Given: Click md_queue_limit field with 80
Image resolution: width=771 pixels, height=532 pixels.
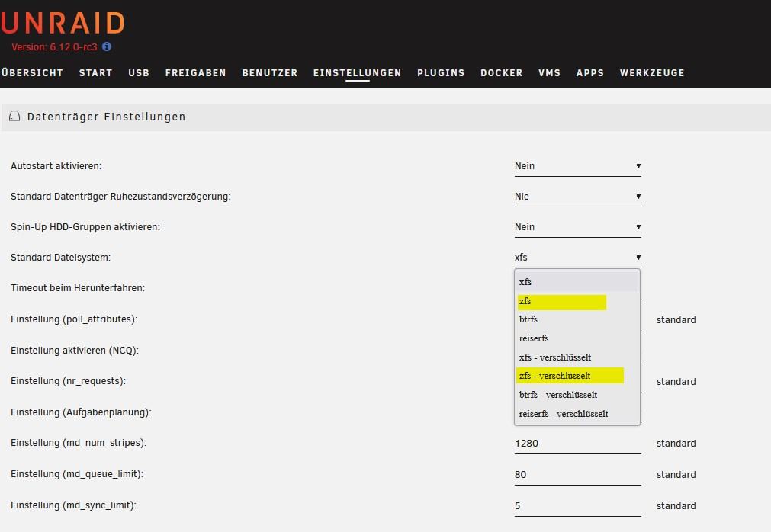Looking at the screenshot, I should point(578,475).
